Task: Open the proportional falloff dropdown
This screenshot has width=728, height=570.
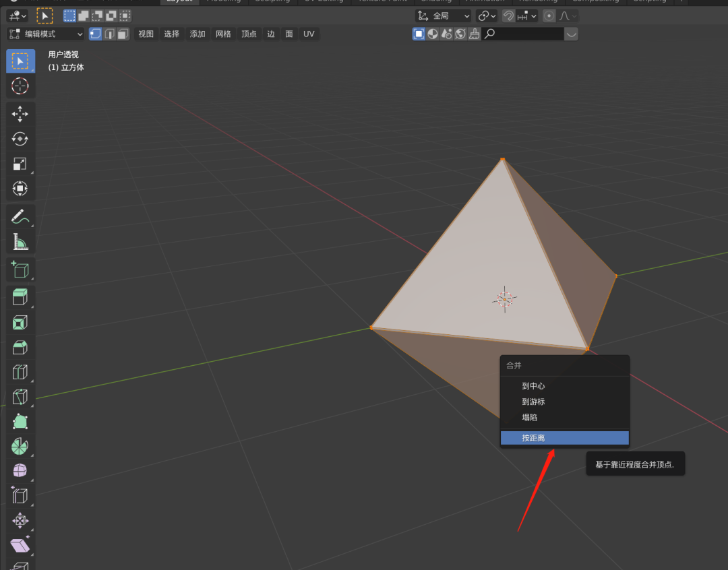Action: tap(568, 16)
